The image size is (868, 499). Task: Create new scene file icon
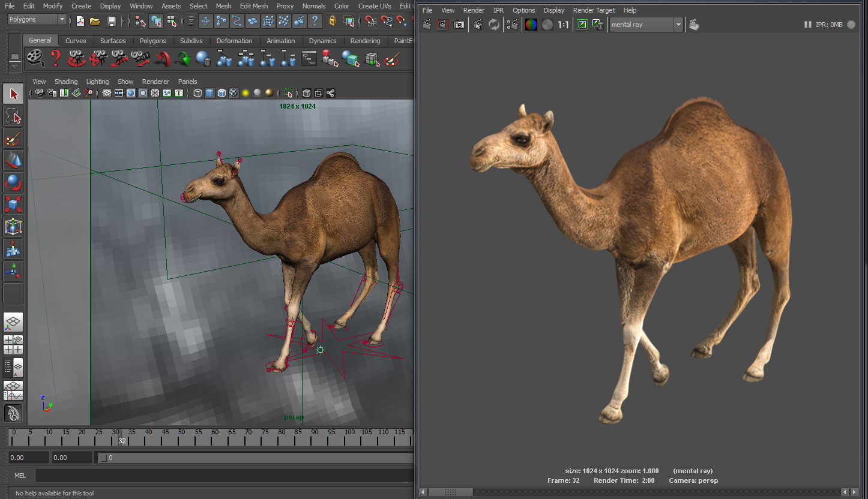(x=80, y=21)
